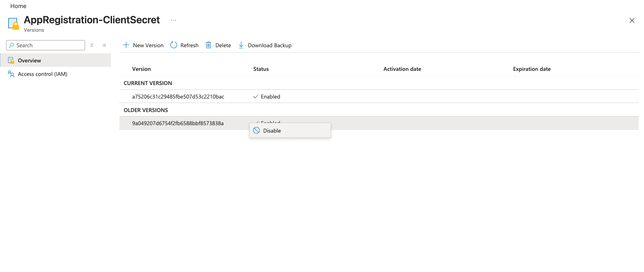Collapse the sidebar using double chevron
644x272 pixels.
click(104, 45)
